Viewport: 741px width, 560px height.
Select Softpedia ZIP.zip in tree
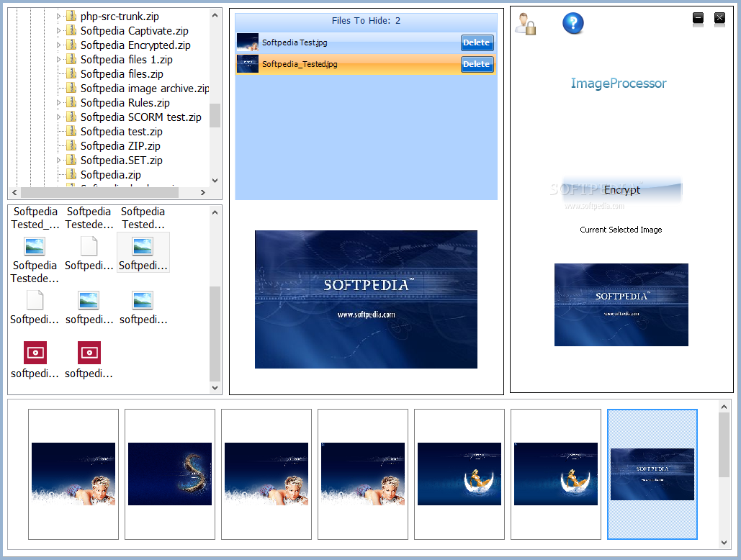(120, 146)
